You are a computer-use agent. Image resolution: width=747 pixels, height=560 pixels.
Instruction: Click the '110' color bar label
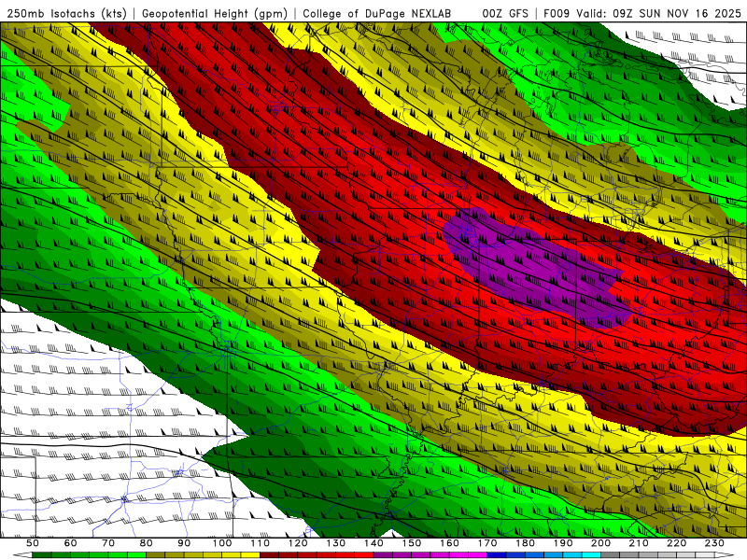tap(261, 543)
